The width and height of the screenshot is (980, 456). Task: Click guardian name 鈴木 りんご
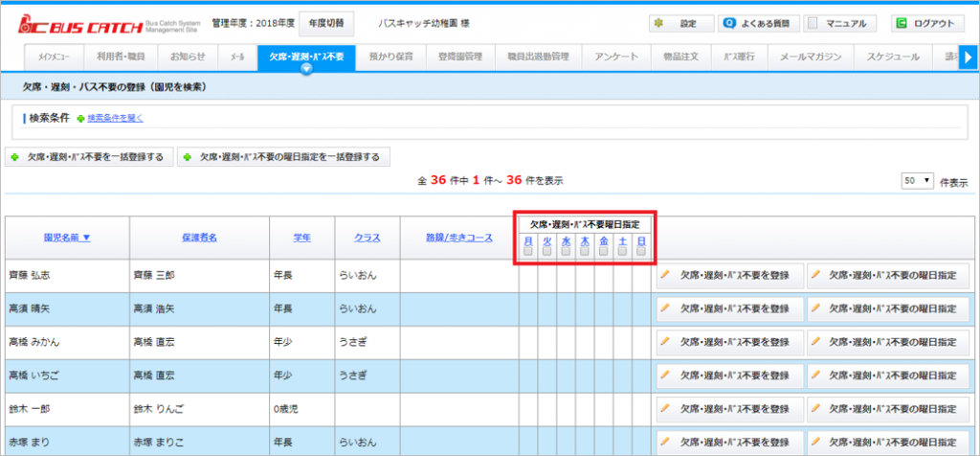pyautogui.click(x=160, y=410)
